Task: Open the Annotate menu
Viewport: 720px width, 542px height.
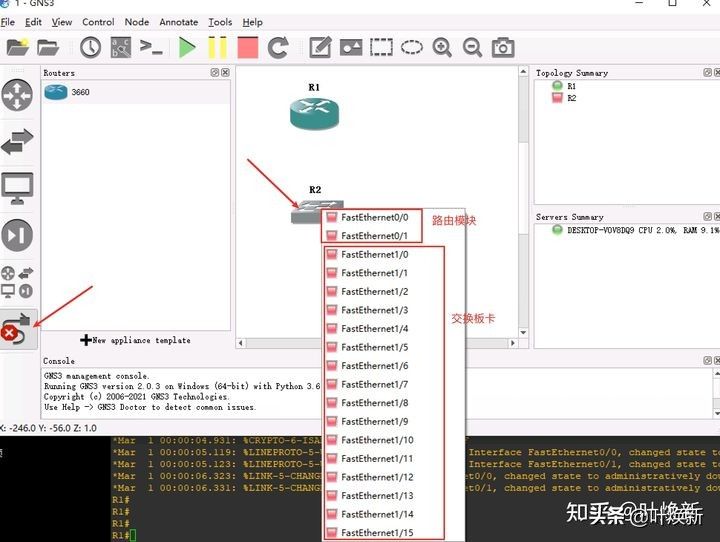Action: [179, 22]
